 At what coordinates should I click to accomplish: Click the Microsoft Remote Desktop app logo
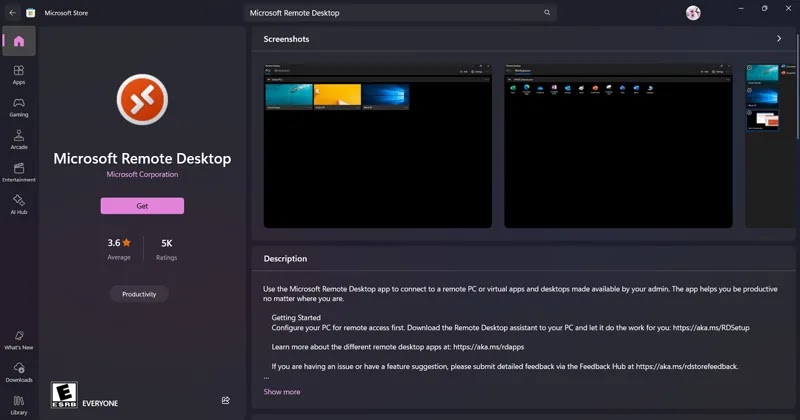coord(142,100)
